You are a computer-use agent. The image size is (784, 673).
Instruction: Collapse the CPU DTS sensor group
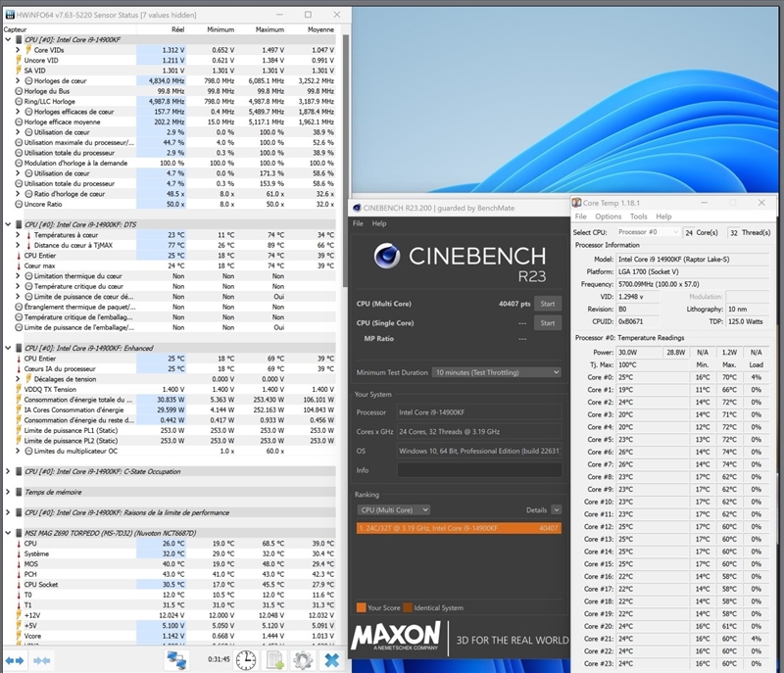coord(9,224)
